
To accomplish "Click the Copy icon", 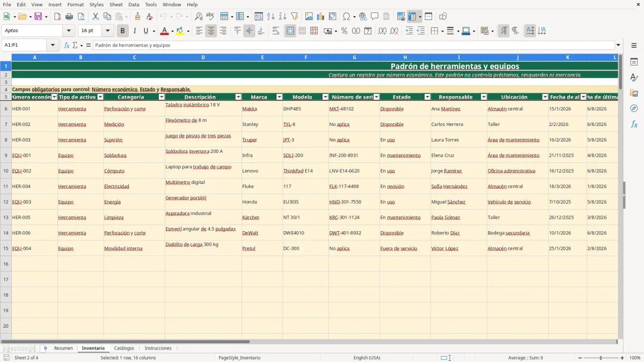I will [x=107, y=17].
